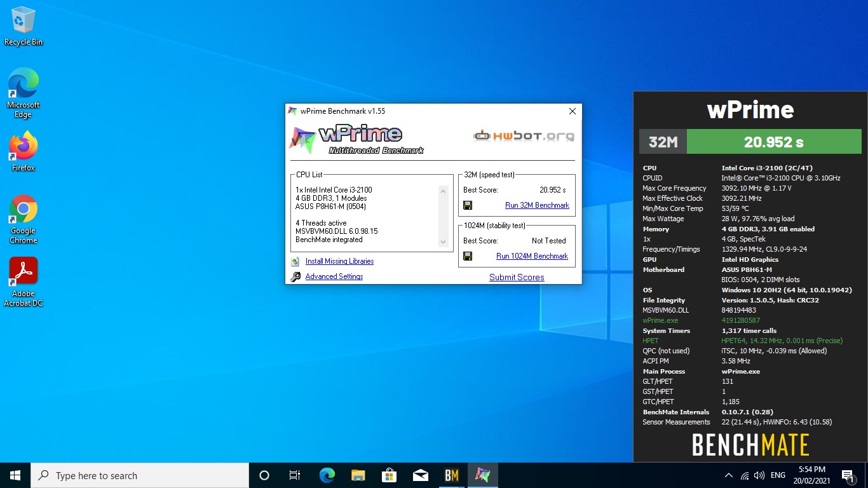Click the 'BenchMate integrated' line
The height and width of the screenshot is (488, 868).
coord(329,240)
